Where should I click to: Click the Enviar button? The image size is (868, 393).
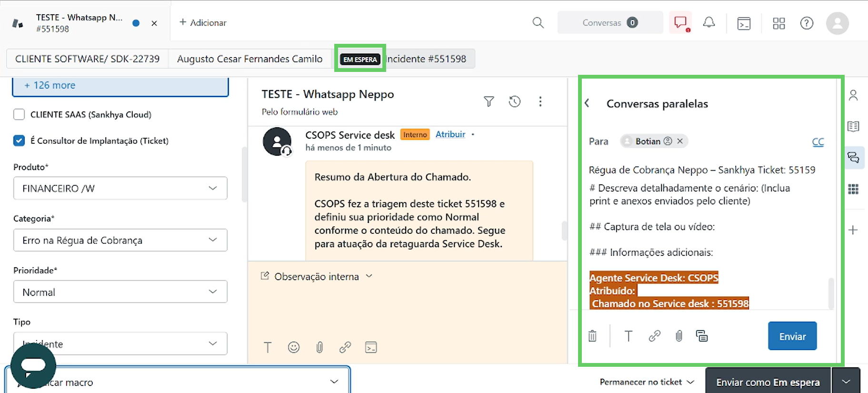(792, 336)
